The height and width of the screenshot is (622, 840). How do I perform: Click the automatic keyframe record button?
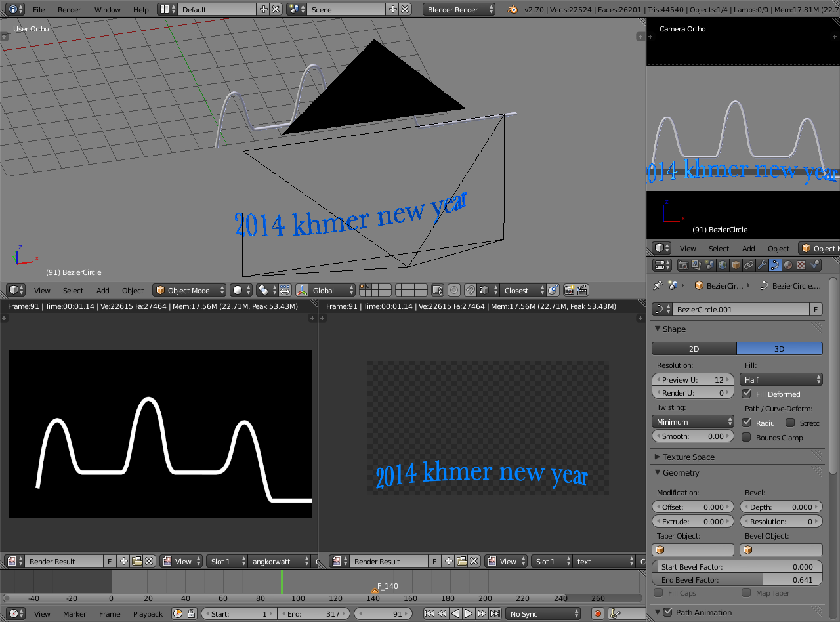coord(597,614)
